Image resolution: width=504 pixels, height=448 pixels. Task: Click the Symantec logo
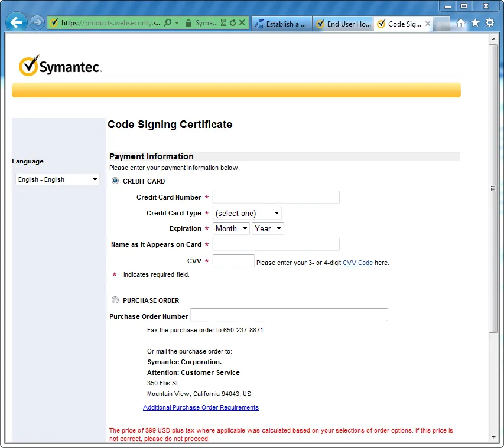[x=60, y=66]
